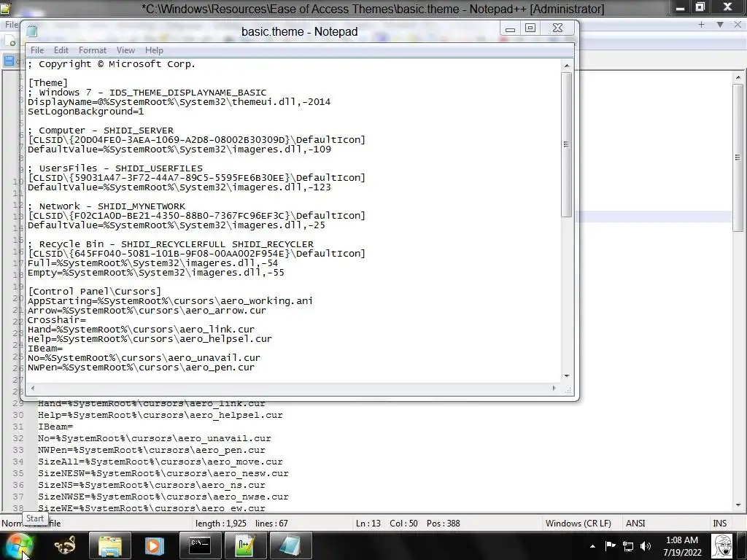Open the File menu in Notepad++ window
Viewport: 747px width, 560px height.
pyautogui.click(x=10, y=25)
